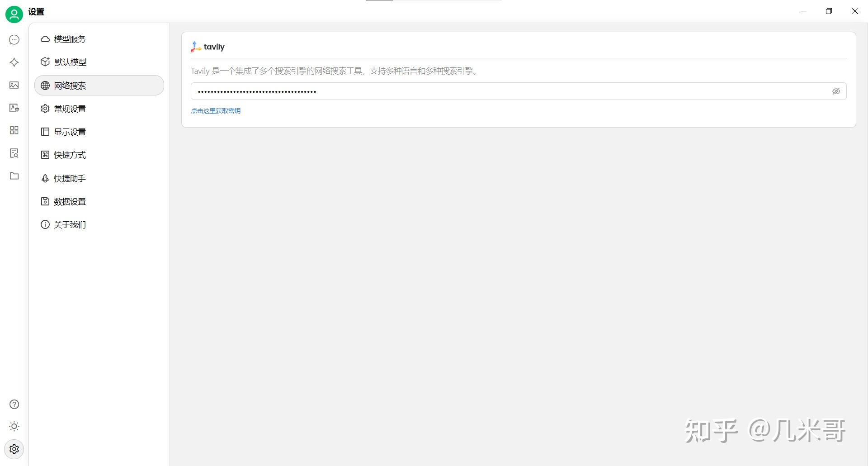Maximize the settings window
Screen dimensions: 868x466
pyautogui.click(x=829, y=11)
